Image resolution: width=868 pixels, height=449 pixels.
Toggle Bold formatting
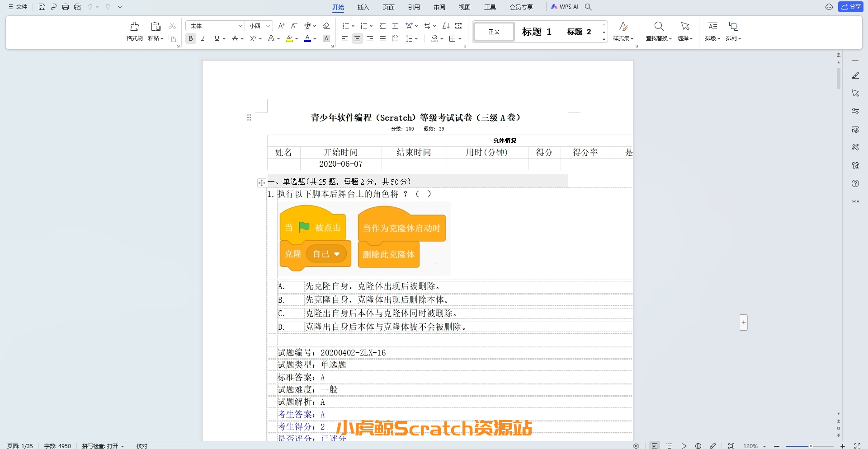point(191,39)
